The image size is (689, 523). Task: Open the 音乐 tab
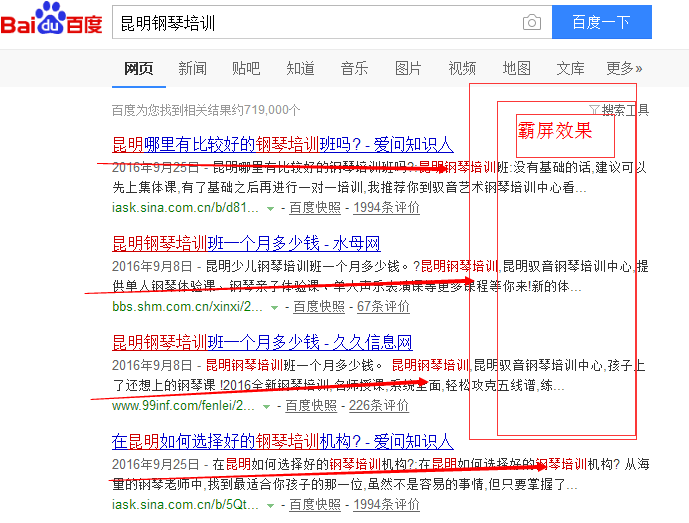[354, 69]
